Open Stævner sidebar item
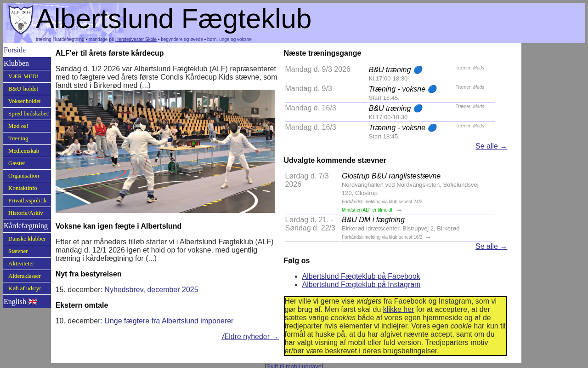 27,251
